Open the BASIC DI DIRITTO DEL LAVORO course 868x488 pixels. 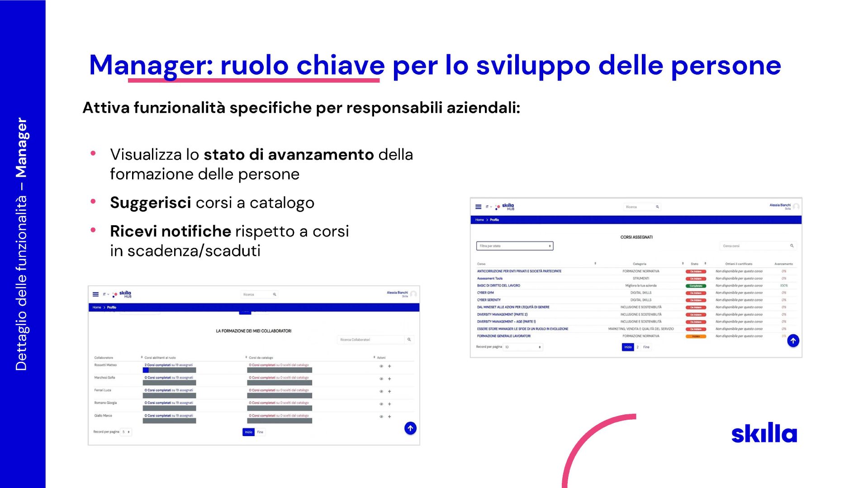(x=498, y=285)
